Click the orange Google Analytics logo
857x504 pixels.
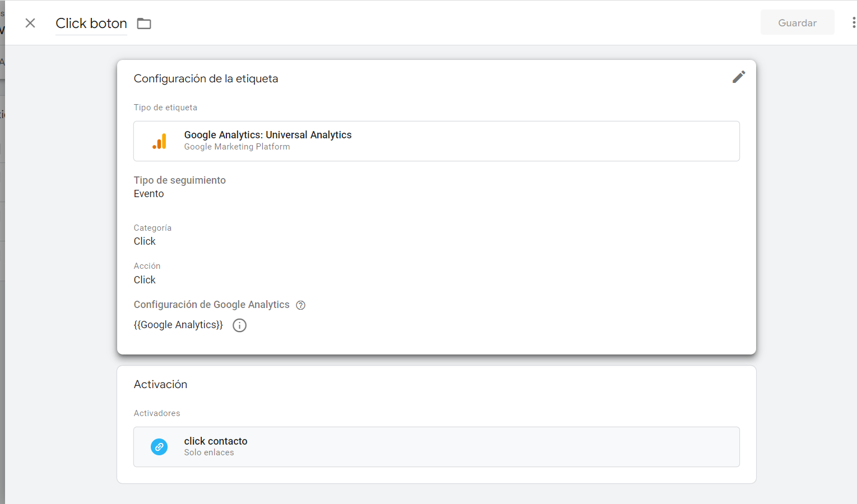tap(160, 141)
